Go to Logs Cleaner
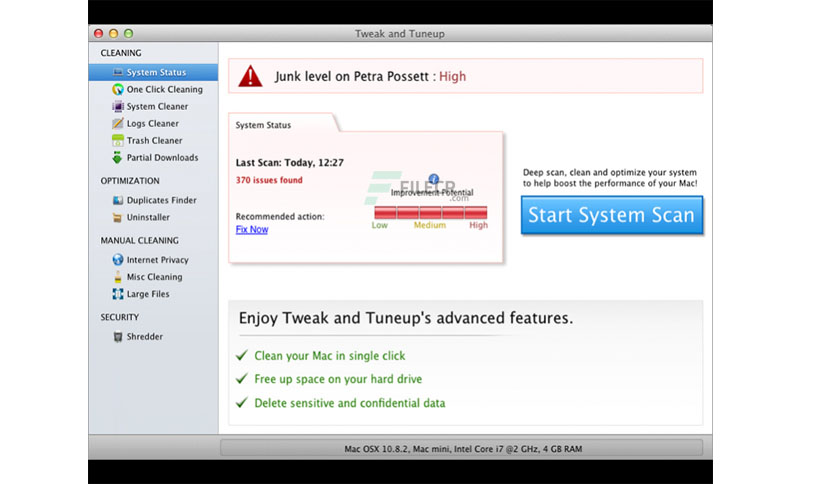 click(154, 123)
